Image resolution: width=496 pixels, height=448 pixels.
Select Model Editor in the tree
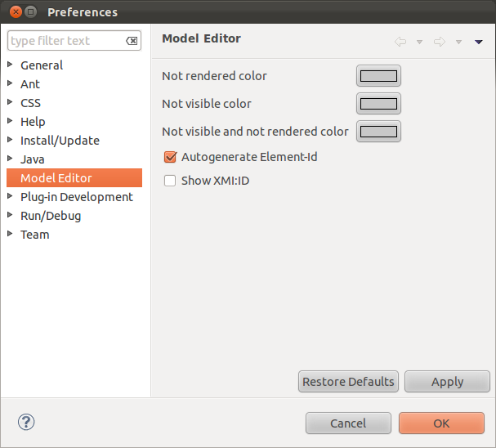point(56,178)
